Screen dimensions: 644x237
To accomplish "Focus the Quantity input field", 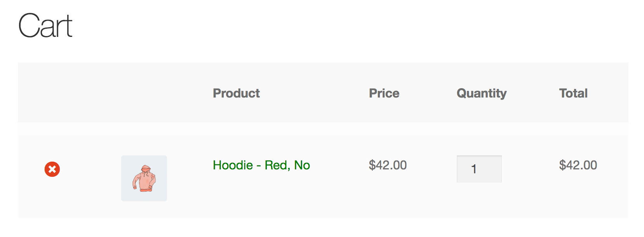I will [x=479, y=169].
